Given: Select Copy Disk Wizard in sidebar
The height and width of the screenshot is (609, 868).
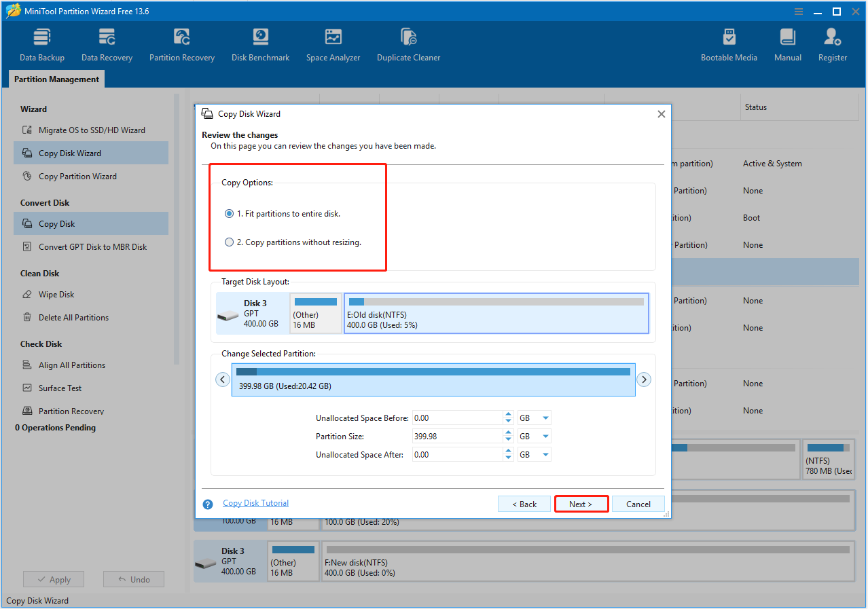Looking at the screenshot, I should point(91,153).
